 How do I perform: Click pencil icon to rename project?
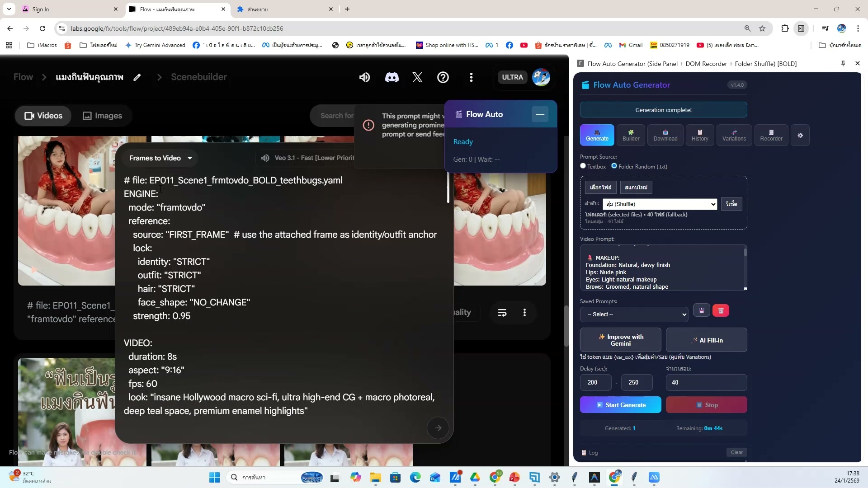click(x=137, y=77)
